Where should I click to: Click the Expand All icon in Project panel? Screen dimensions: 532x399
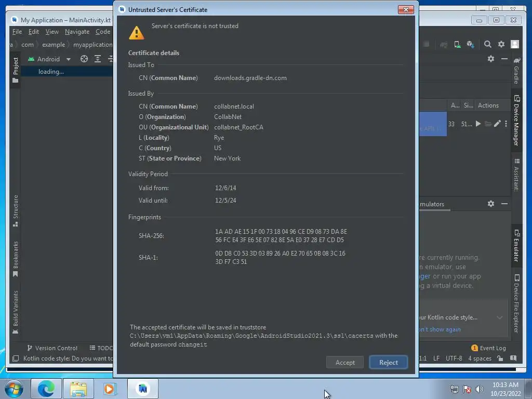[98, 59]
